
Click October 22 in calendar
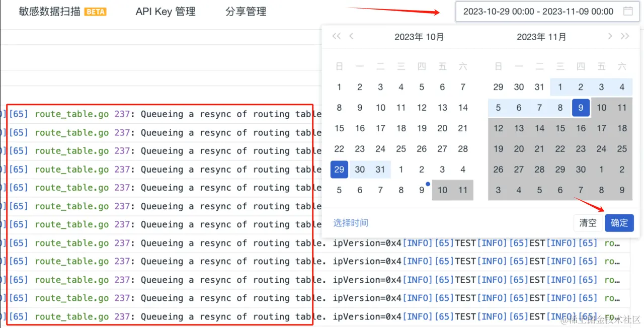[x=339, y=149]
